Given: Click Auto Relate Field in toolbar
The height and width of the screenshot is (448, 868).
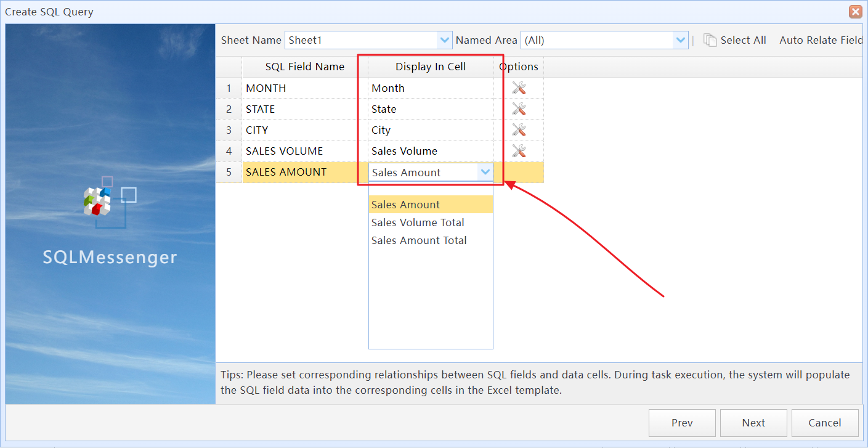Looking at the screenshot, I should [x=821, y=40].
